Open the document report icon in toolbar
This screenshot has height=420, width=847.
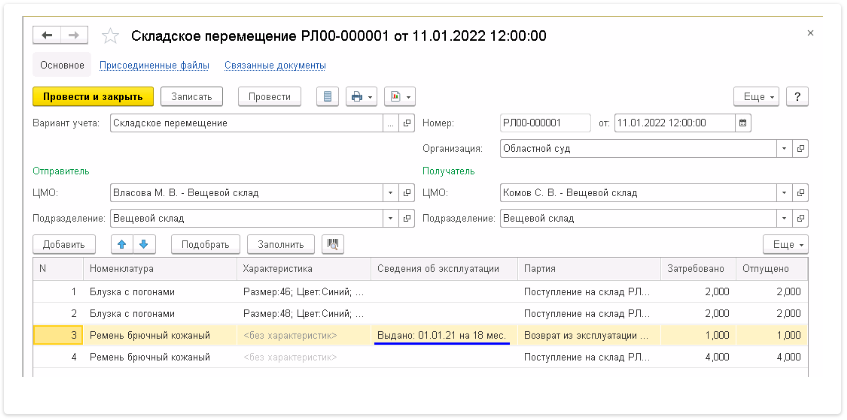[x=327, y=97]
